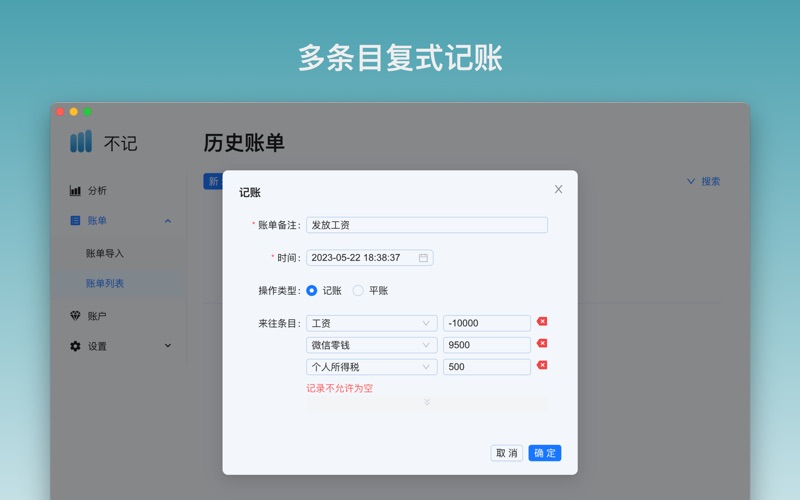The image size is (800, 500).
Task: Click the blue 新 button behind dialog
Action: pyautogui.click(x=213, y=181)
